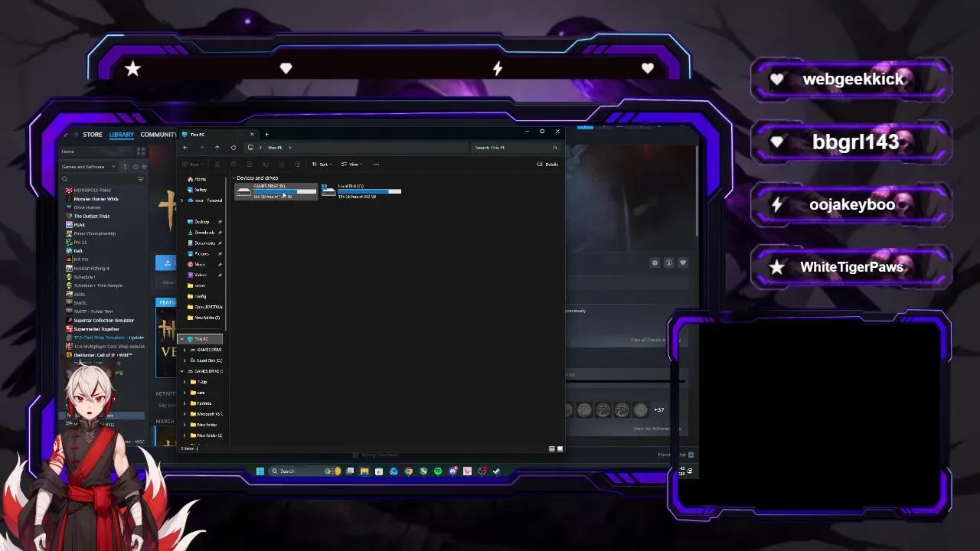980x551 pixels.
Task: Switch to Steam STORE tab
Action: coord(93,135)
